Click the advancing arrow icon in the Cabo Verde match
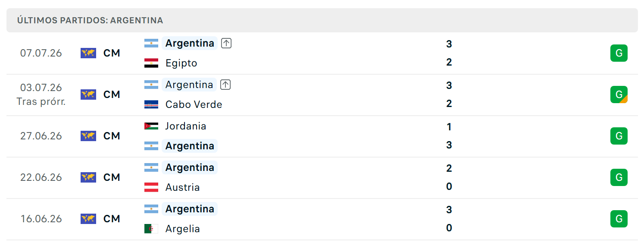 click(x=225, y=85)
